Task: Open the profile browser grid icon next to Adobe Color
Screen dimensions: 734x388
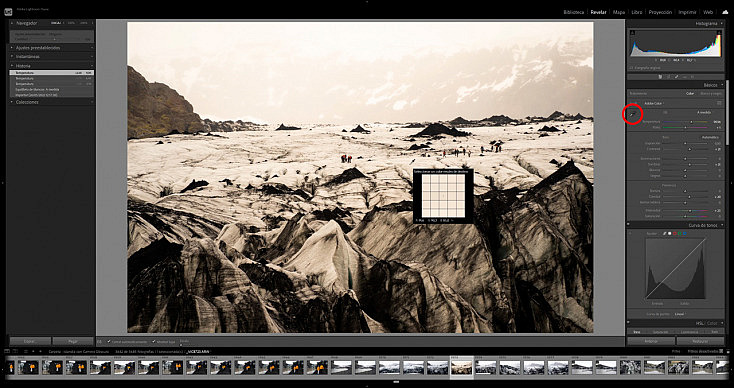Action: 719,103
